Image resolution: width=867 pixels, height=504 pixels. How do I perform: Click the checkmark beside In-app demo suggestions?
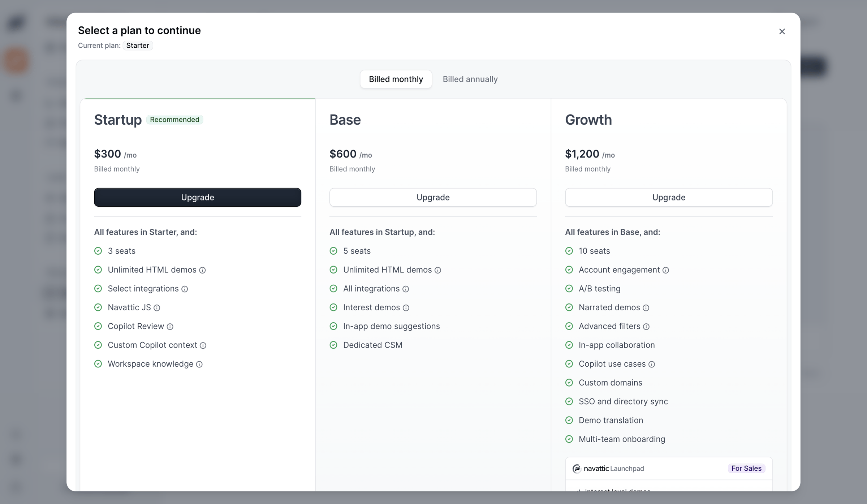[x=333, y=326]
